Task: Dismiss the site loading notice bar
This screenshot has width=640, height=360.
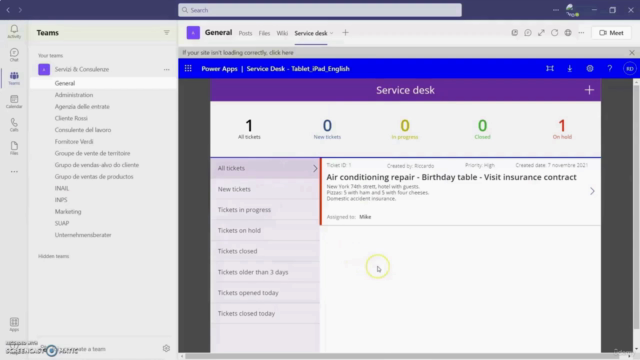Action: [632, 53]
